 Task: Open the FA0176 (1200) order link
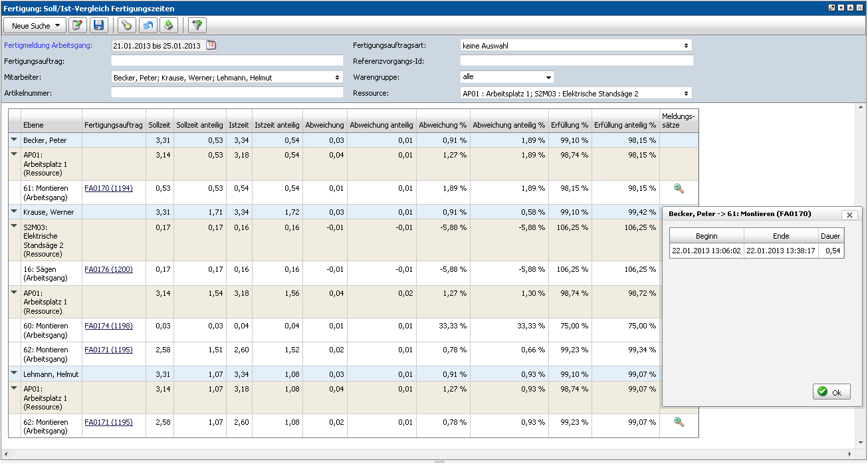click(x=108, y=269)
